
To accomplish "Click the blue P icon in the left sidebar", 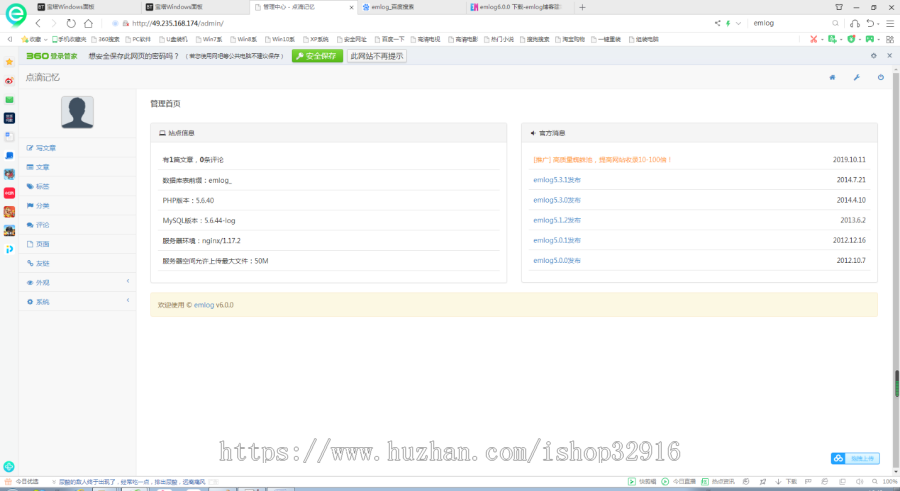I will [9, 249].
